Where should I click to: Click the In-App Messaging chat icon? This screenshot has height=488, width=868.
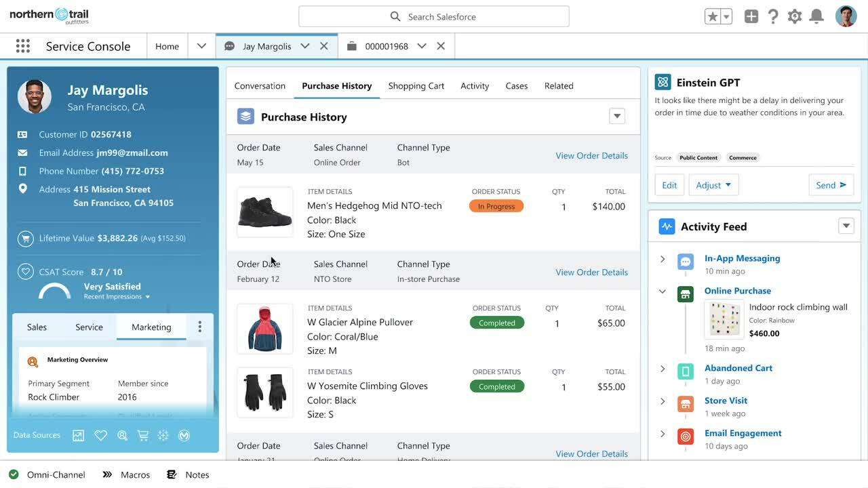tap(686, 262)
